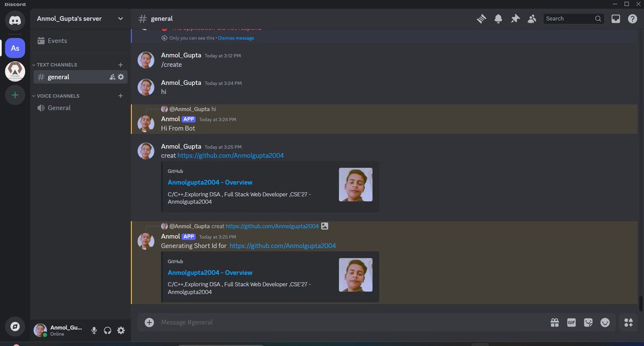Screen dimensions: 644x346
Task: Create a new voice channel plus
Action: pyautogui.click(x=120, y=96)
